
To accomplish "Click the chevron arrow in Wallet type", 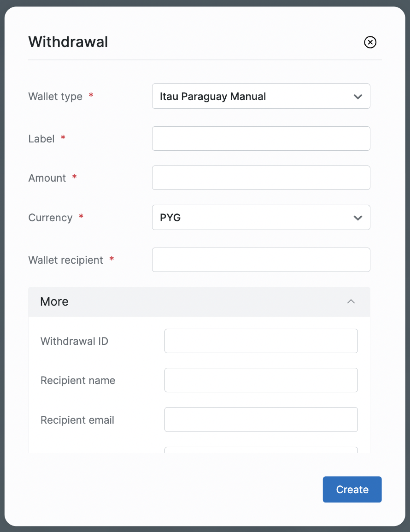I will tap(357, 97).
